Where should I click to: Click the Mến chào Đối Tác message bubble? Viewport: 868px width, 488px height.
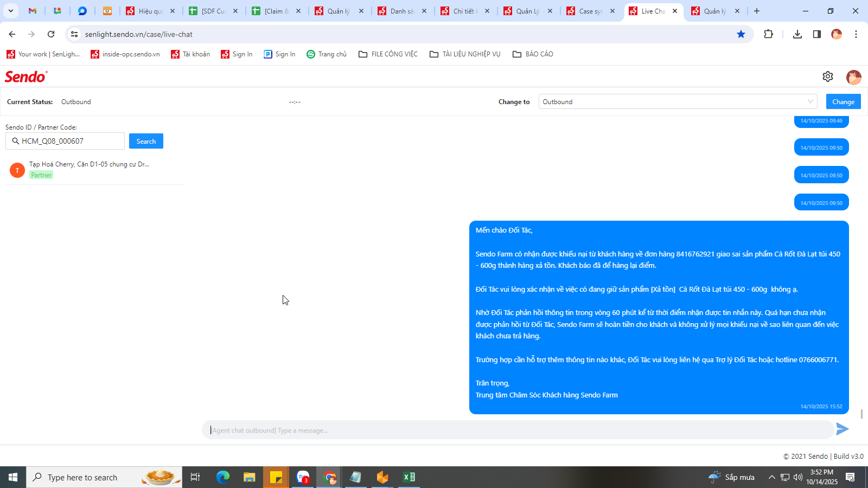click(659, 317)
